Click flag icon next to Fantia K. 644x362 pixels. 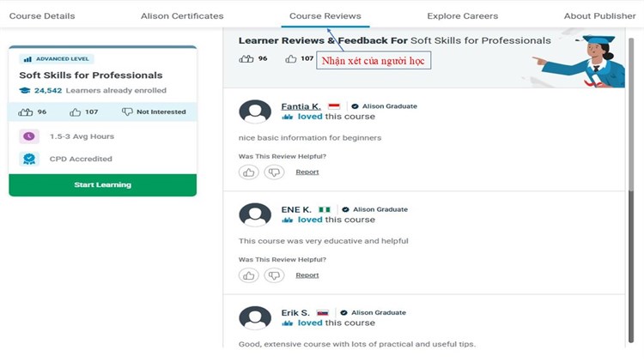click(334, 106)
